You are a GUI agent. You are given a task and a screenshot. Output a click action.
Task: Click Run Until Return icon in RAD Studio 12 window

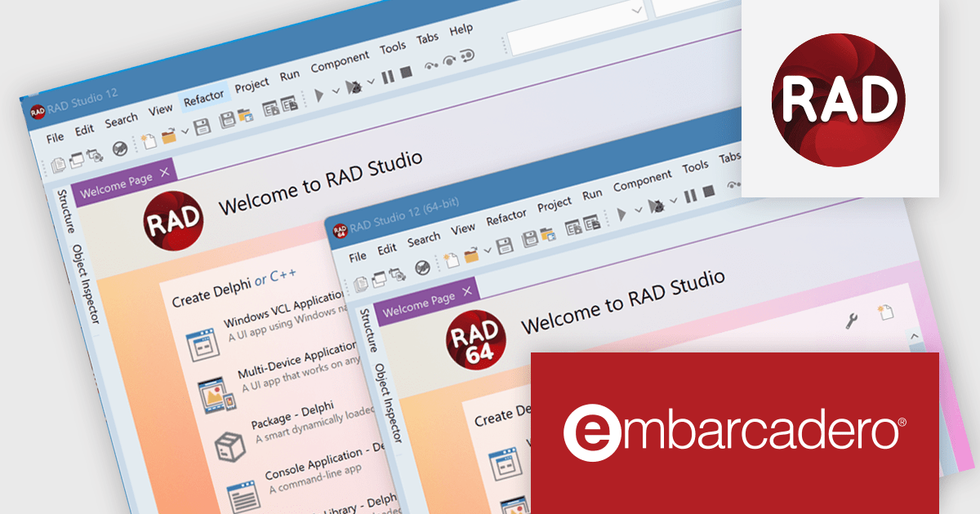(468, 56)
